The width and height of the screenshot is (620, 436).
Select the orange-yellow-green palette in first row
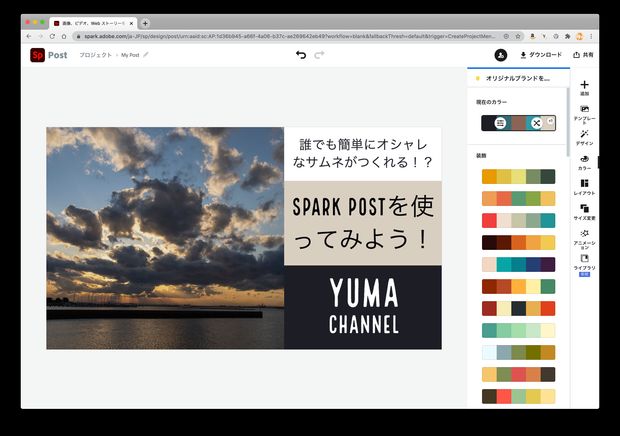click(x=518, y=177)
